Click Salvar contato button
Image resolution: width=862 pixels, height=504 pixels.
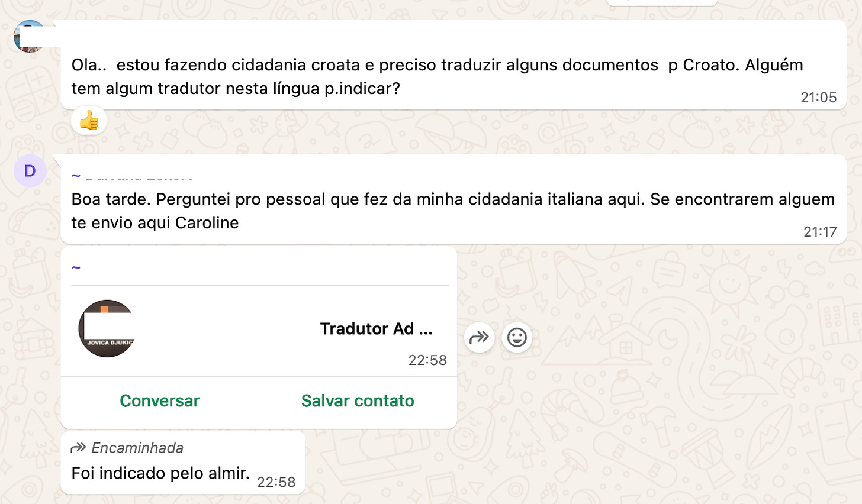click(x=358, y=401)
